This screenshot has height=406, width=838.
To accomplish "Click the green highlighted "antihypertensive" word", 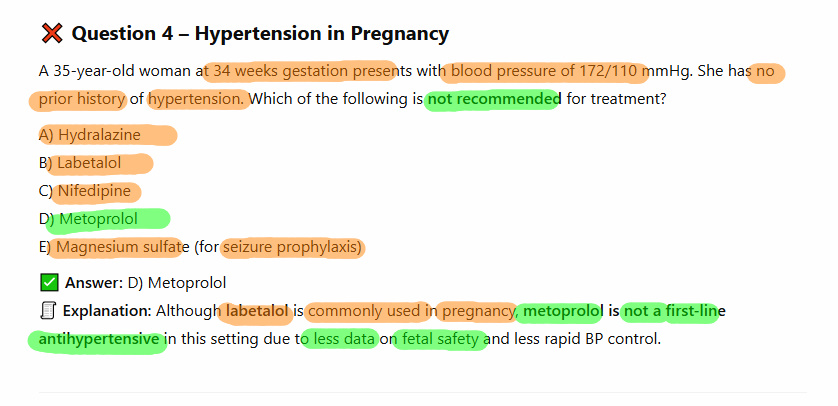I will click(99, 339).
